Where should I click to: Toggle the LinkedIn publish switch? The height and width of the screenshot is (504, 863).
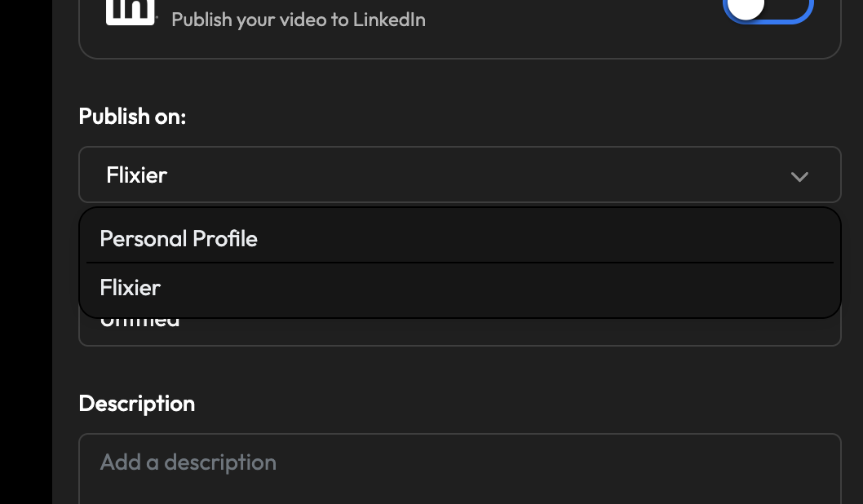[x=768, y=10]
